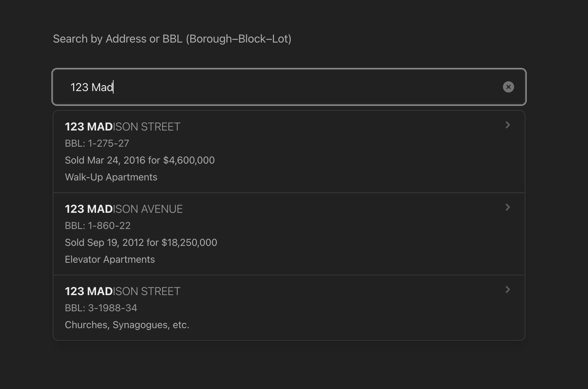
Task: Clear the search field with the X icon
Action: [508, 87]
